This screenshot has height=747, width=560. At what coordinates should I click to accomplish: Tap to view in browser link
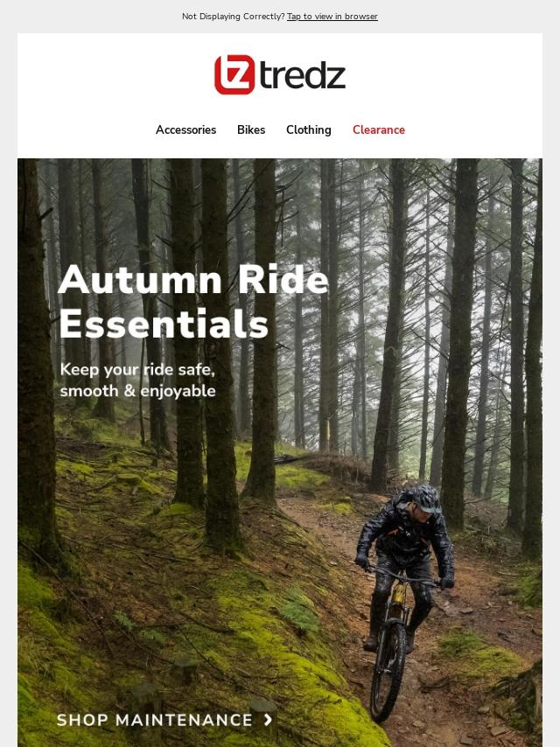pos(332,17)
